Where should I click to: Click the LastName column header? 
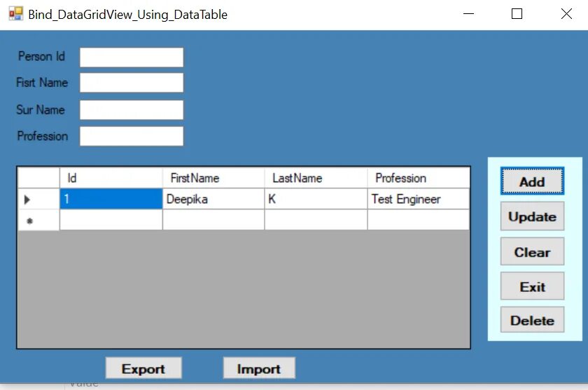point(316,178)
